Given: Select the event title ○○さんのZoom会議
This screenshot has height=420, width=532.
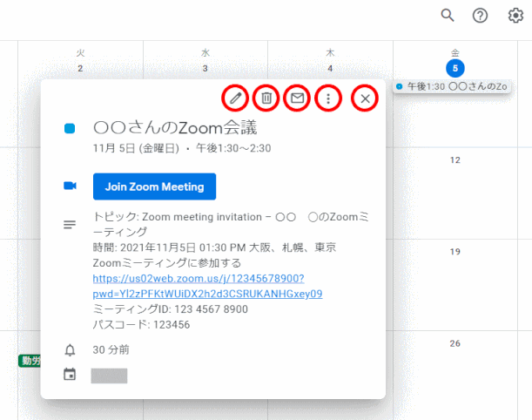Looking at the screenshot, I should 175,128.
